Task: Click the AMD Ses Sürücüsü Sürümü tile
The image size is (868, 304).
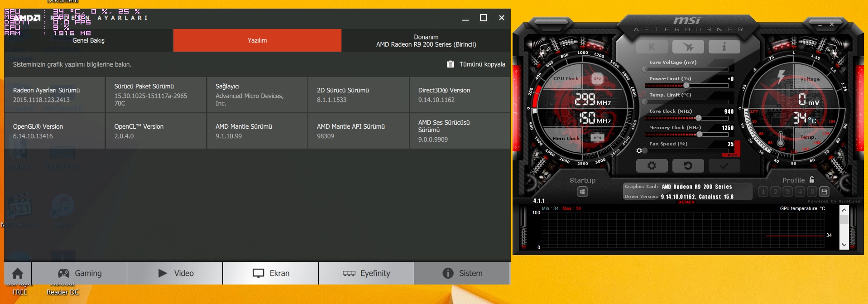Action: point(460,131)
